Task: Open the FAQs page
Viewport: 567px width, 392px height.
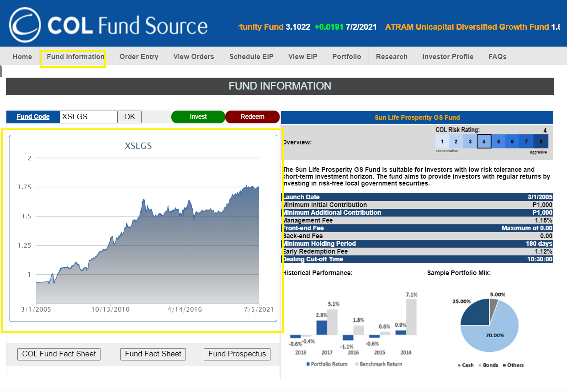Action: (498, 57)
